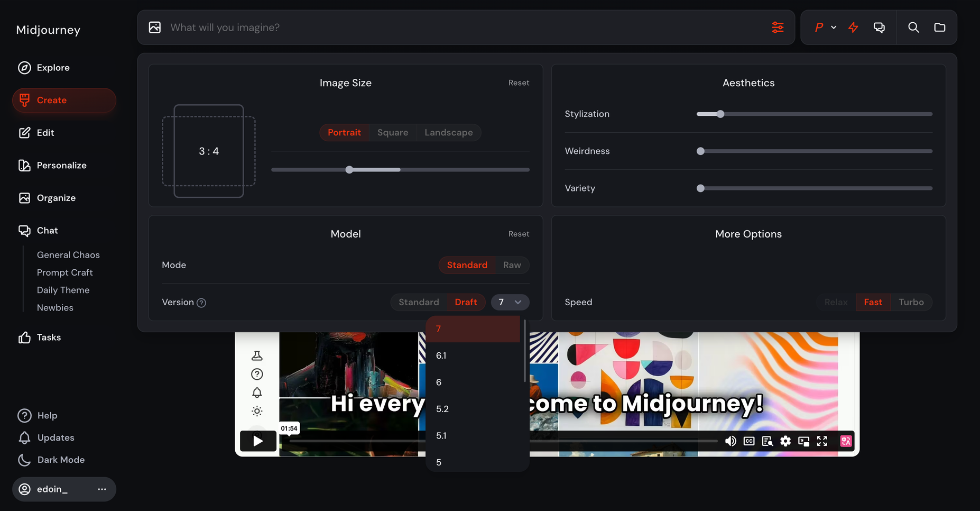
Task: Select the Landscape aspect option
Action: click(x=449, y=133)
